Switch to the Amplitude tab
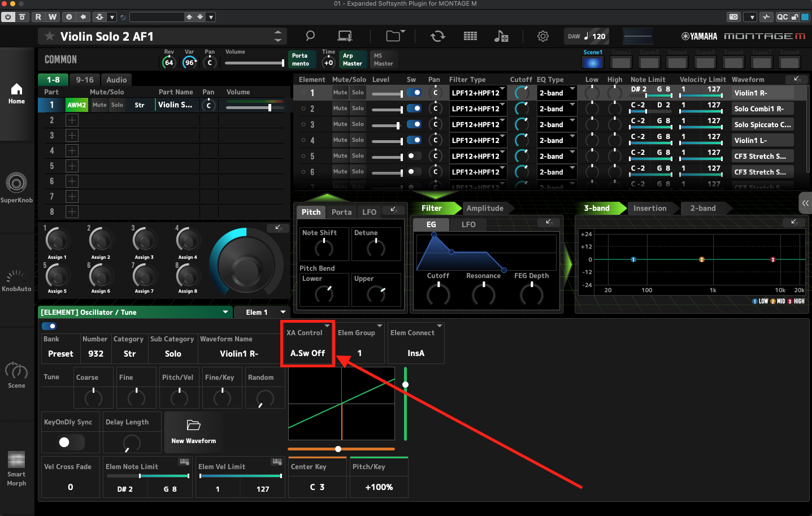Viewport: 812px width, 516px height. click(485, 208)
